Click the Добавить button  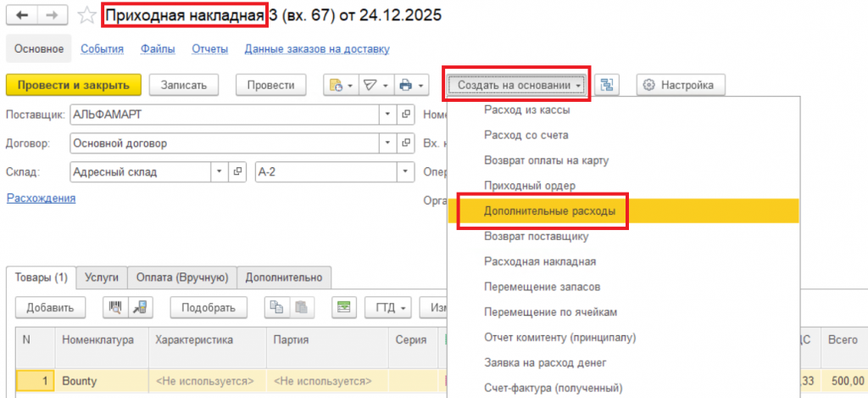pos(50,308)
